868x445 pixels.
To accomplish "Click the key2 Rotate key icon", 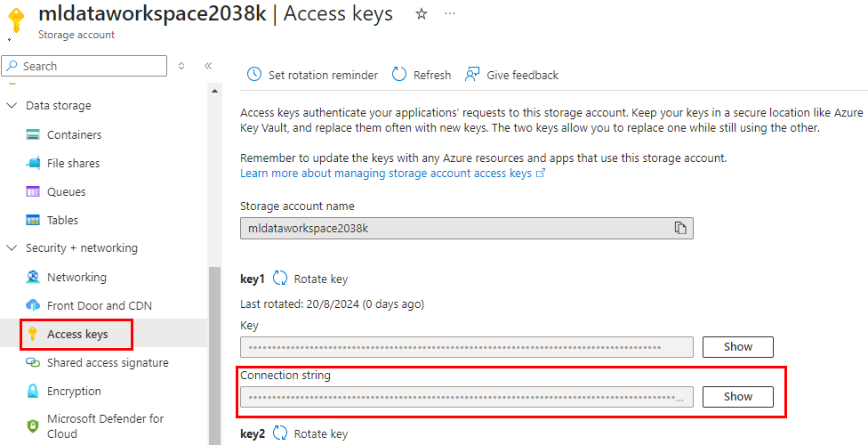I will pyautogui.click(x=280, y=433).
